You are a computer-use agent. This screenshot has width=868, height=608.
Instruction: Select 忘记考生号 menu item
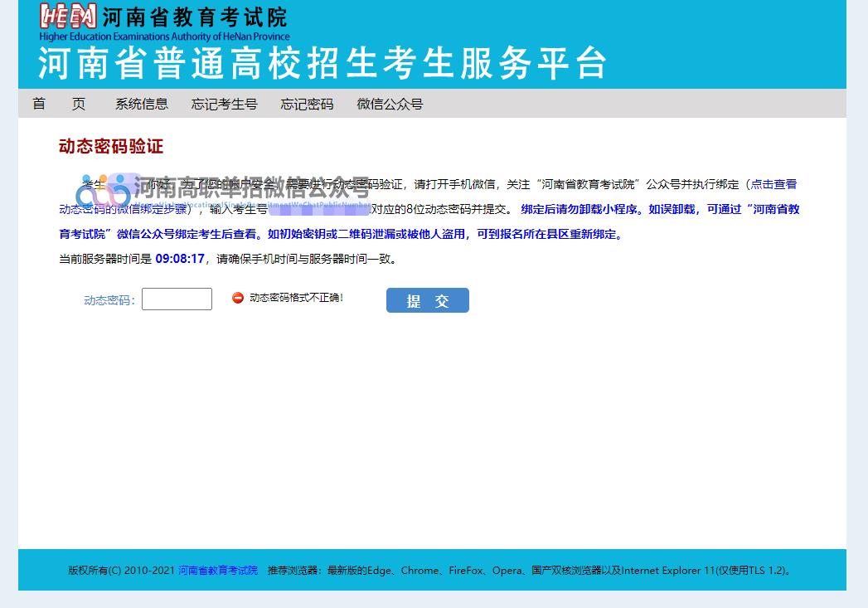[224, 104]
